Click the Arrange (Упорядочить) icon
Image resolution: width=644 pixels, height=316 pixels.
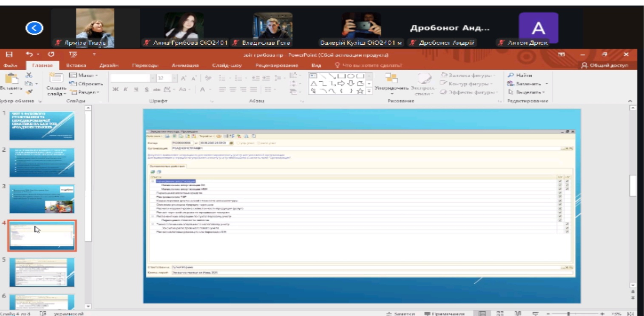pyautogui.click(x=391, y=78)
